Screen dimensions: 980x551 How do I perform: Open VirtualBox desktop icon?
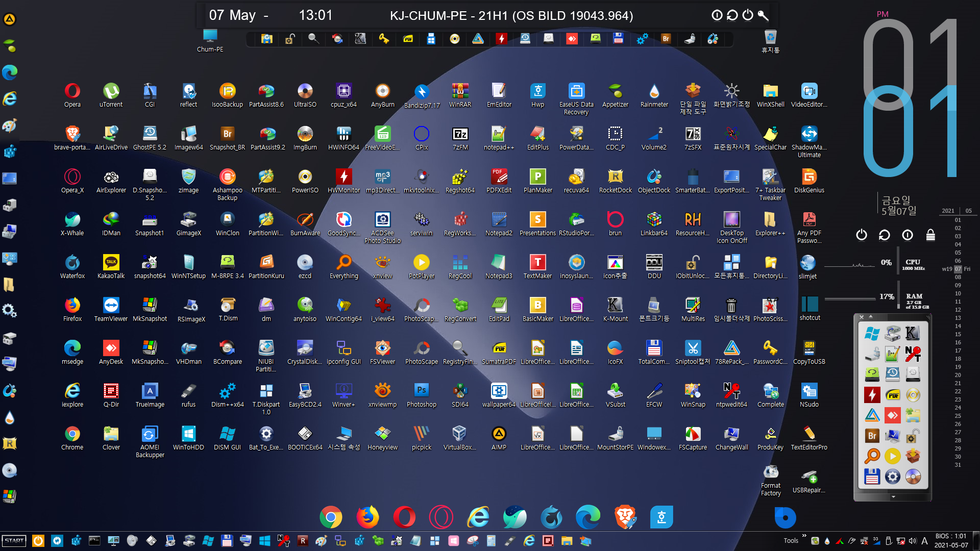(x=460, y=438)
